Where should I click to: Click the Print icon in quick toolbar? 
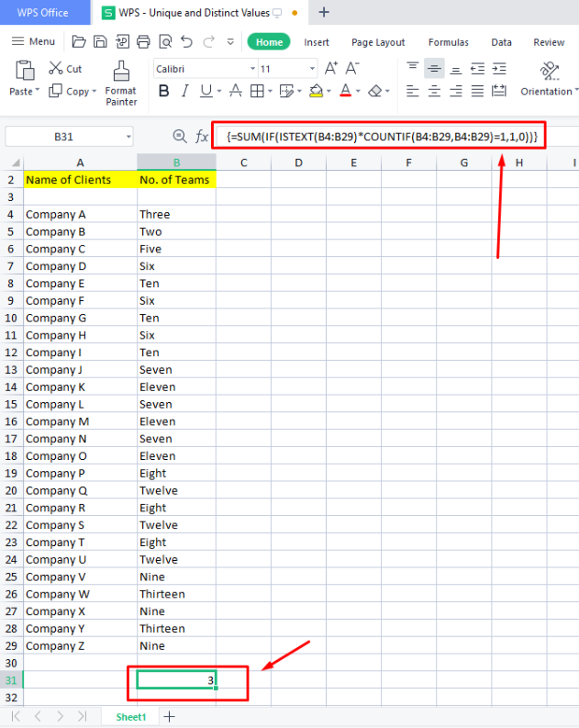point(143,41)
